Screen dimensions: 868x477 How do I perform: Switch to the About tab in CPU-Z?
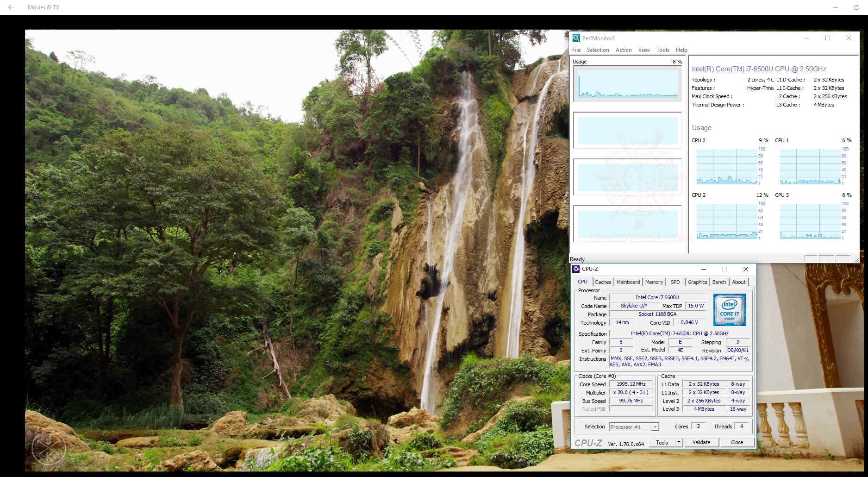coord(739,282)
